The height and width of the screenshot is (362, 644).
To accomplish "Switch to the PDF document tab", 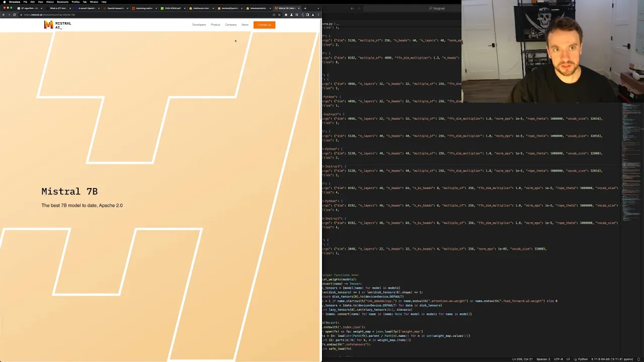I will point(173,8).
